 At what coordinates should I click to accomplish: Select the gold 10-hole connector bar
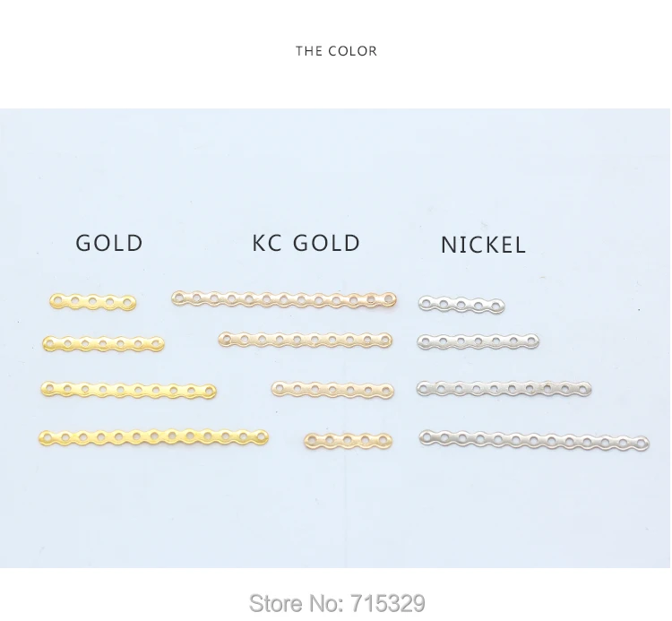[128, 390]
